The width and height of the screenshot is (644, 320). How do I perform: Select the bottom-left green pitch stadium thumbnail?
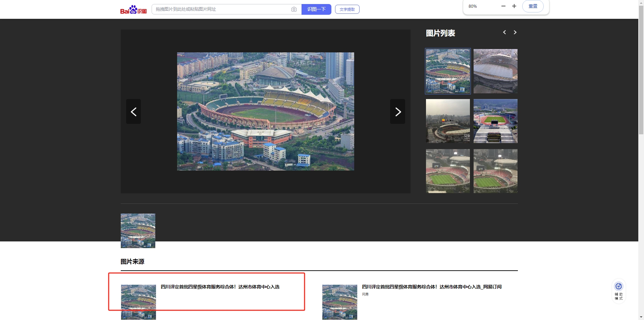tap(448, 171)
